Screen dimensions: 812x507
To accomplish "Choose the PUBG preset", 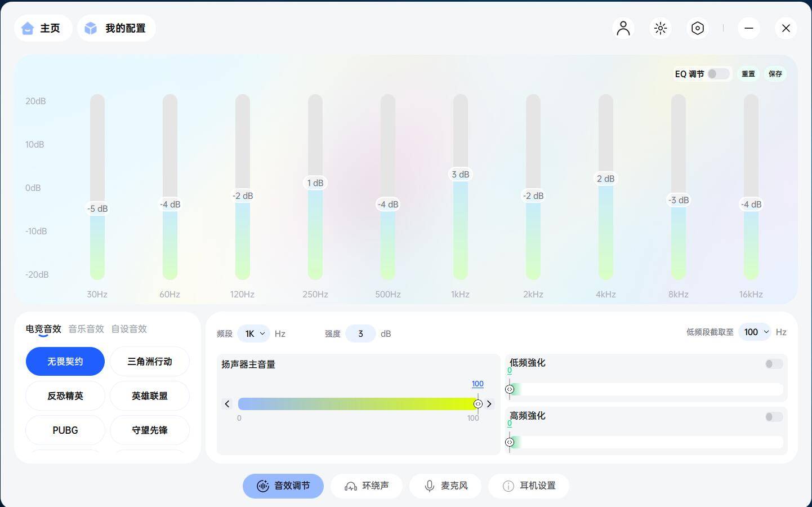I will [x=65, y=430].
